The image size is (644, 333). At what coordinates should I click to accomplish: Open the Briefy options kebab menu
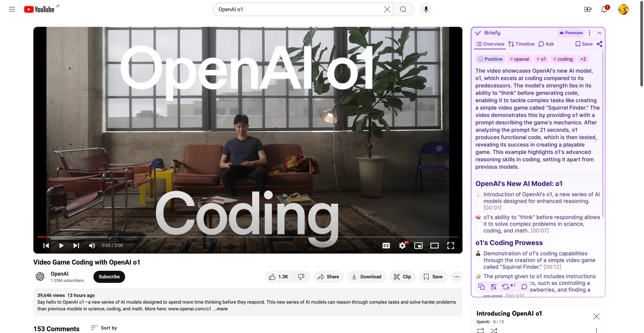pos(590,33)
